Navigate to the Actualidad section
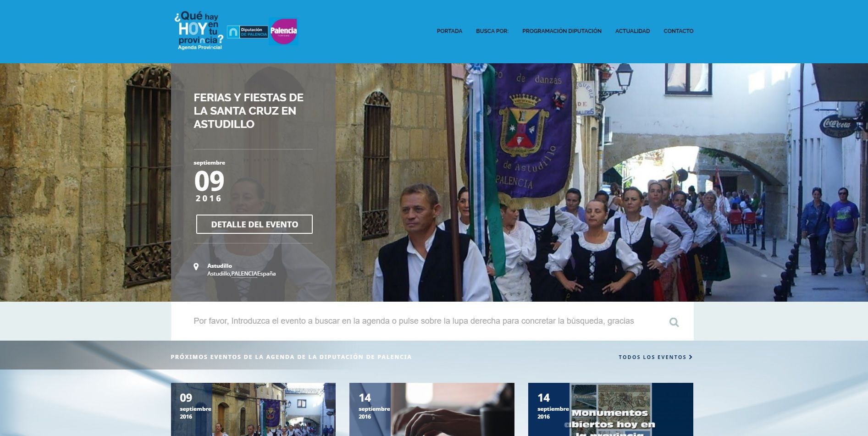Image resolution: width=868 pixels, height=436 pixels. (632, 31)
